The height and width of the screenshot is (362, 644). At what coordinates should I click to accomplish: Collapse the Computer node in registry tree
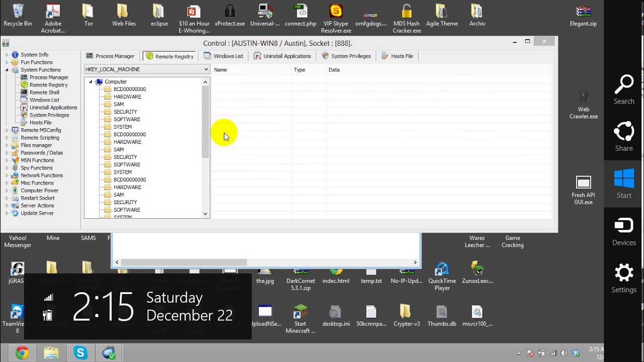pos(91,81)
